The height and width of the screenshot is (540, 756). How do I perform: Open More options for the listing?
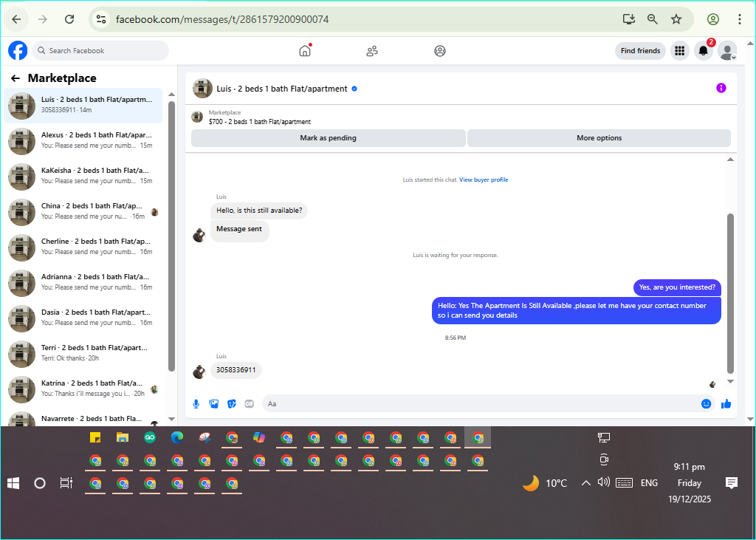click(599, 138)
